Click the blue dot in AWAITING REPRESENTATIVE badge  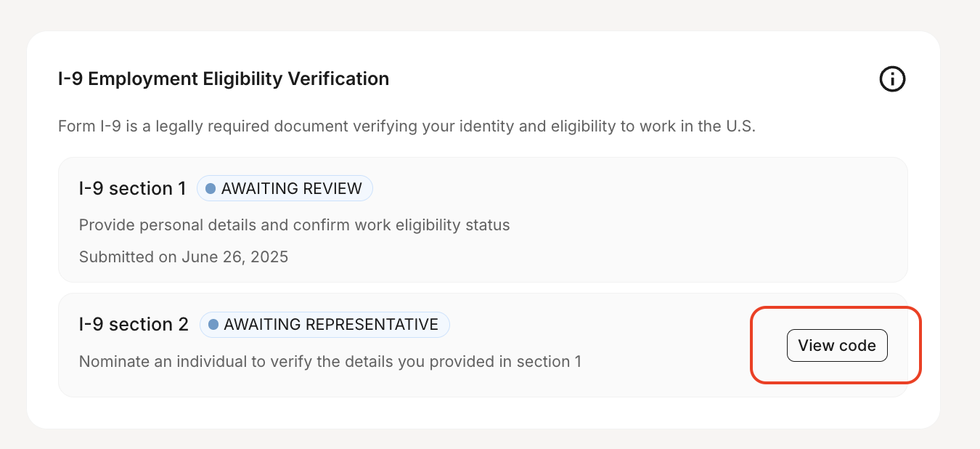tap(213, 325)
